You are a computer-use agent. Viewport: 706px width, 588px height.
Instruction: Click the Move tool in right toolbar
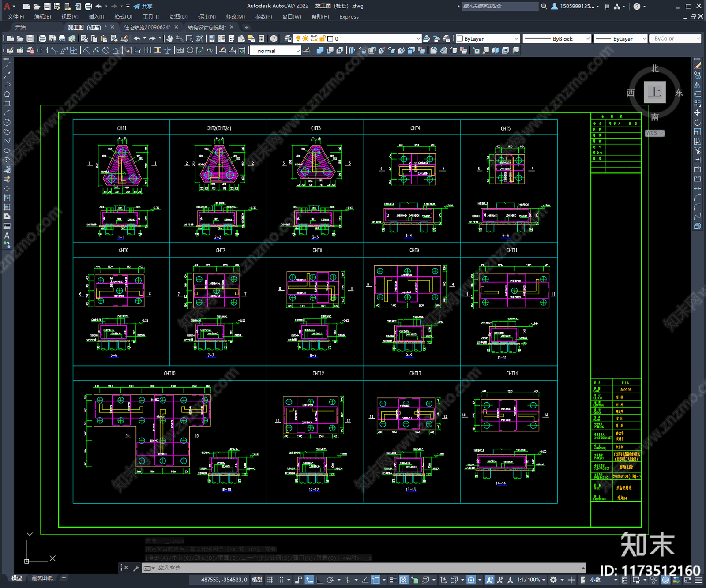pos(697,113)
